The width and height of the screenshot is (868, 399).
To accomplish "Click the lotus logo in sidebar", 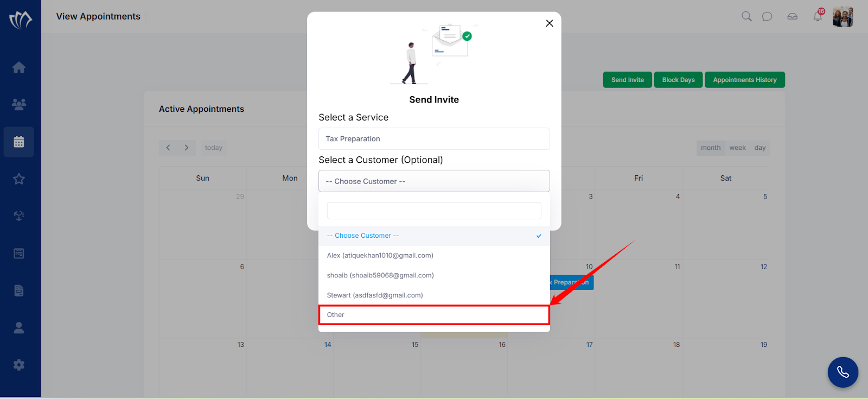I will click(21, 20).
